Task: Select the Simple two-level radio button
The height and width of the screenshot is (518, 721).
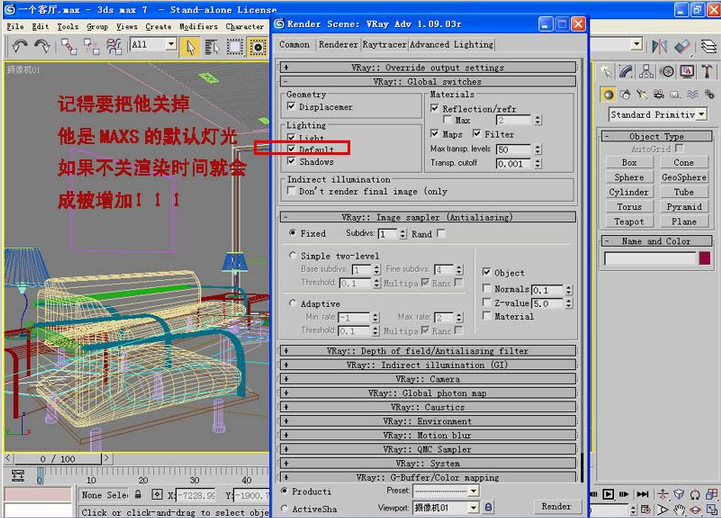Action: coord(292,255)
